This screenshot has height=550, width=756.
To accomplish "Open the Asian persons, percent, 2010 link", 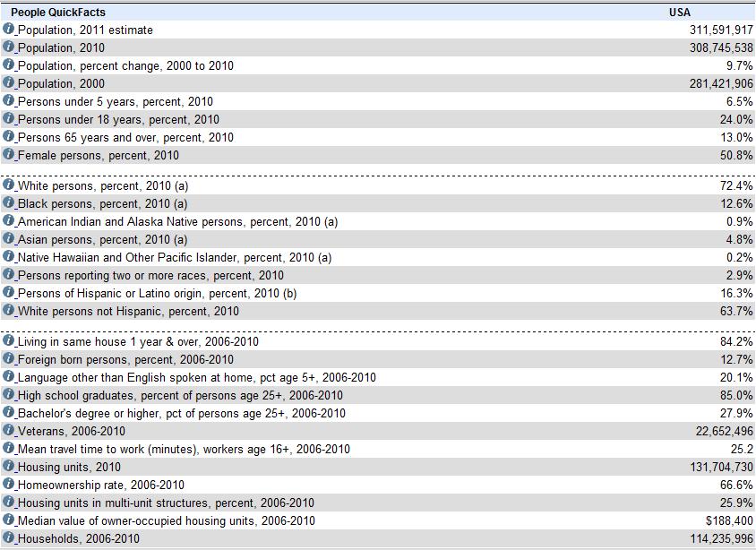I will tap(102, 239).
